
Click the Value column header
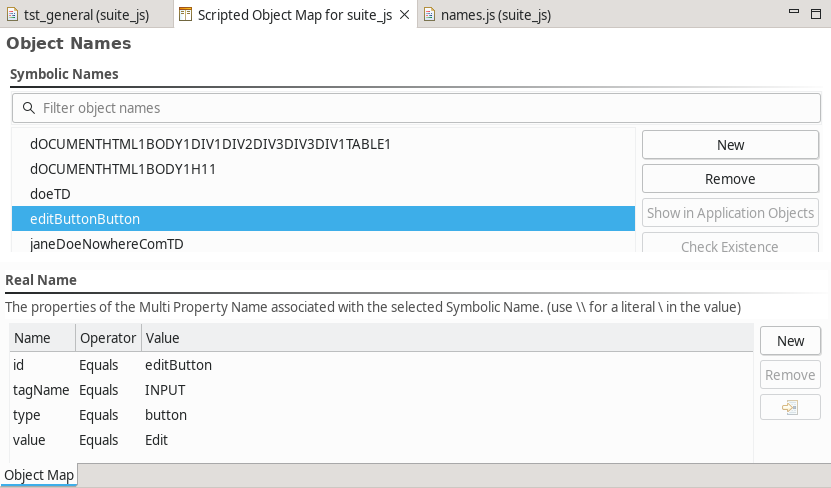(163, 338)
